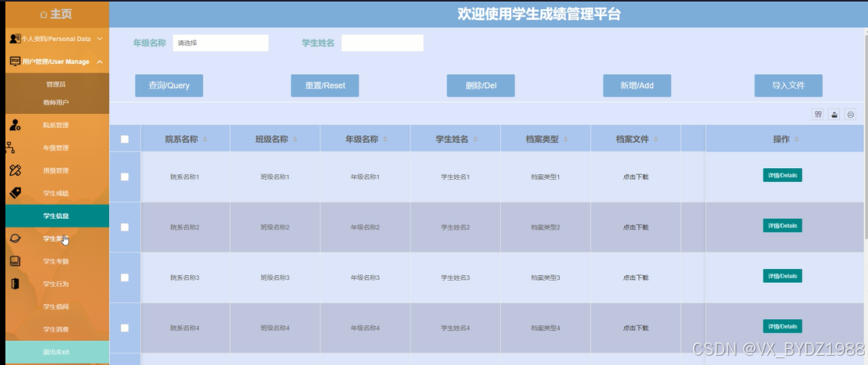This screenshot has width=868, height=365.
Task: Check the box for row 院系名称1
Action: [125, 177]
